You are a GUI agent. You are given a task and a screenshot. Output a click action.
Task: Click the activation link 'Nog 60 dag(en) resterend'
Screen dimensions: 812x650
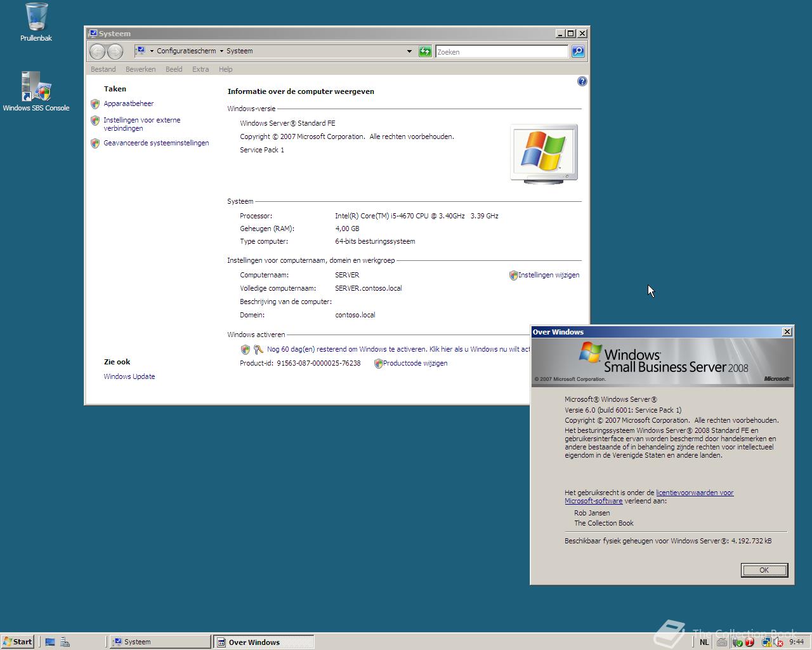398,349
